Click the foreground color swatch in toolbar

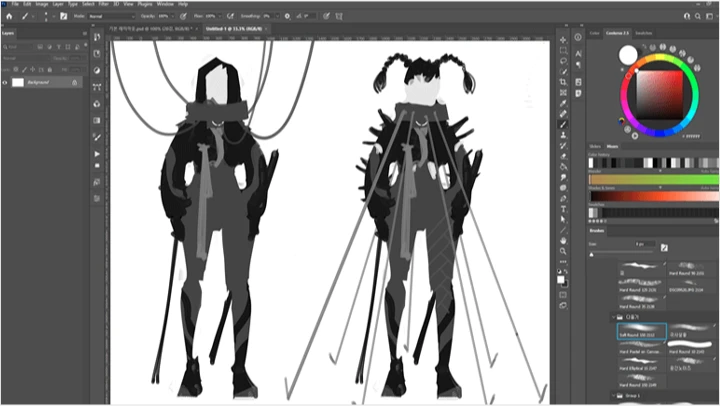tap(561, 280)
